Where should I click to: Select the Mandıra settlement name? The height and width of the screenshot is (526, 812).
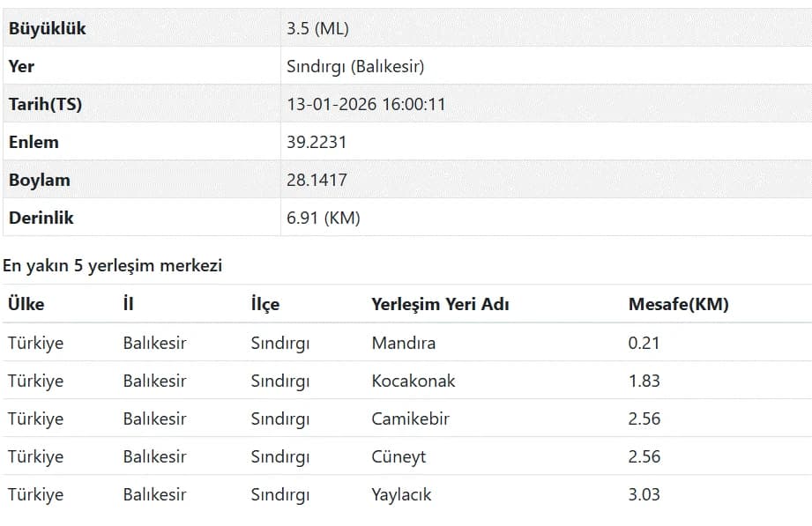pos(404,343)
